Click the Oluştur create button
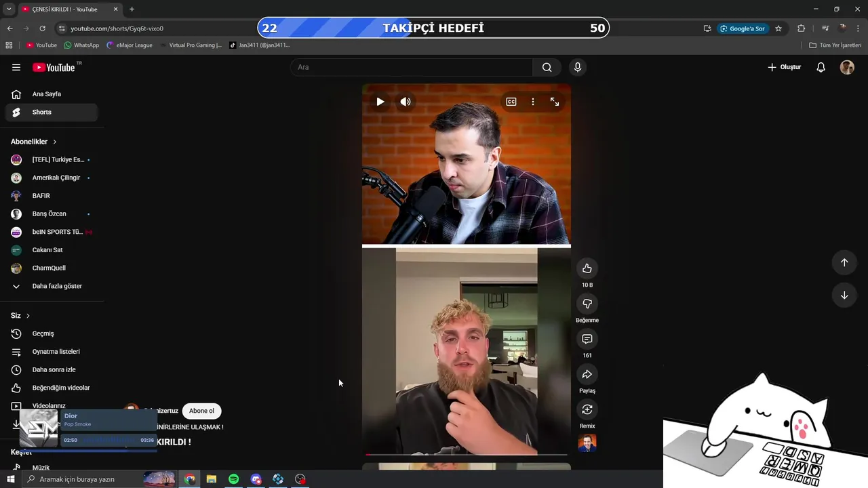Screen dimensions: 868x488 click(785, 67)
